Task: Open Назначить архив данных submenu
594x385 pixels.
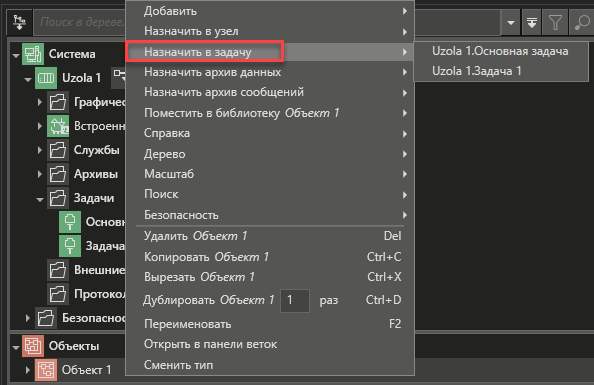Action: coord(270,72)
